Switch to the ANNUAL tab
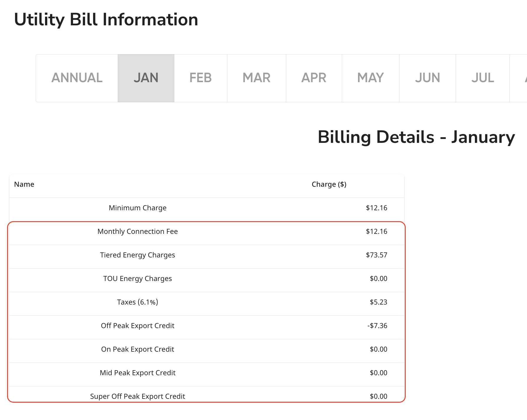Screen dimensions: 527x420 77,78
